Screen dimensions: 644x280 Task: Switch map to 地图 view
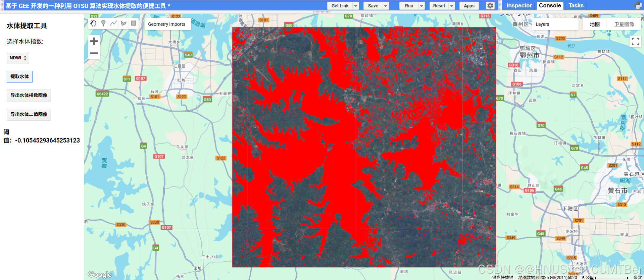[595, 24]
